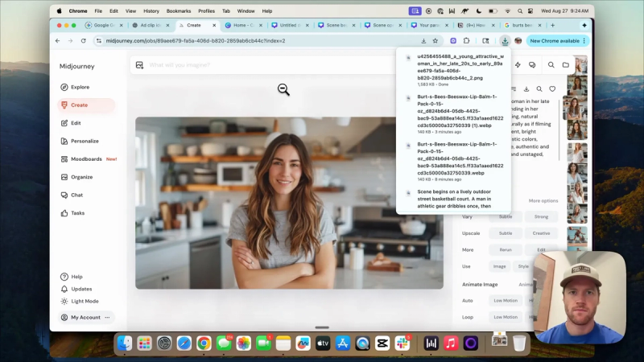This screenshot has height=362, width=644.
Task: Like the image with heart icon
Action: pos(552,88)
